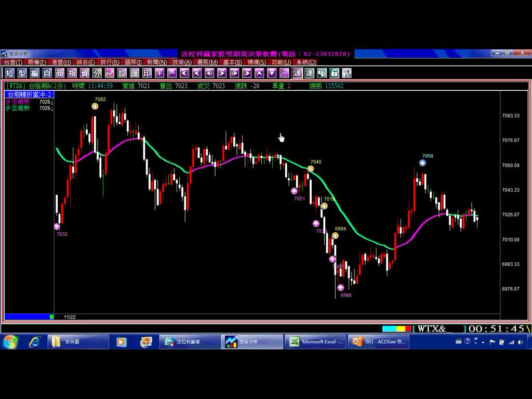Open the 選股(M) menu

208,62
